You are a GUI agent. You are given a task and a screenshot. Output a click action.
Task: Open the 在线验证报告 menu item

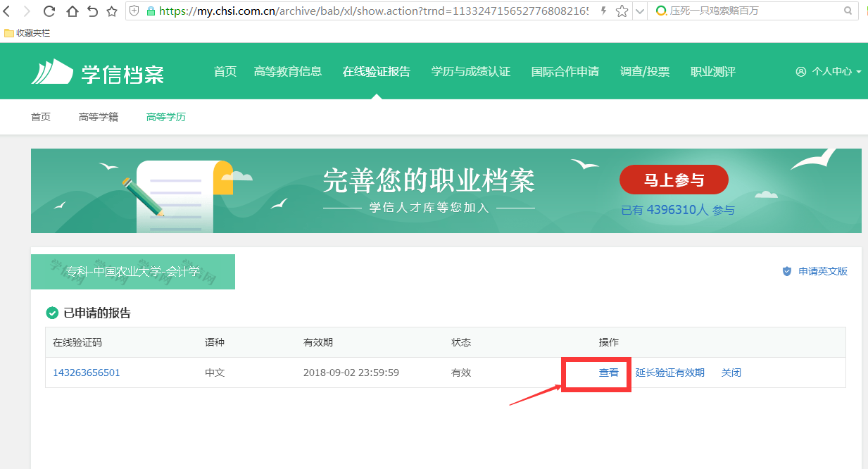(x=376, y=72)
